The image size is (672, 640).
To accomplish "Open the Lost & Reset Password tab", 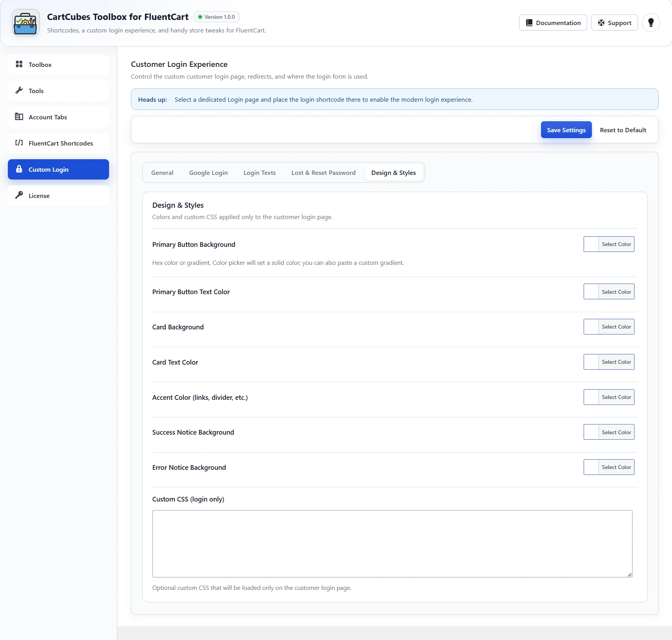I will 323,173.
